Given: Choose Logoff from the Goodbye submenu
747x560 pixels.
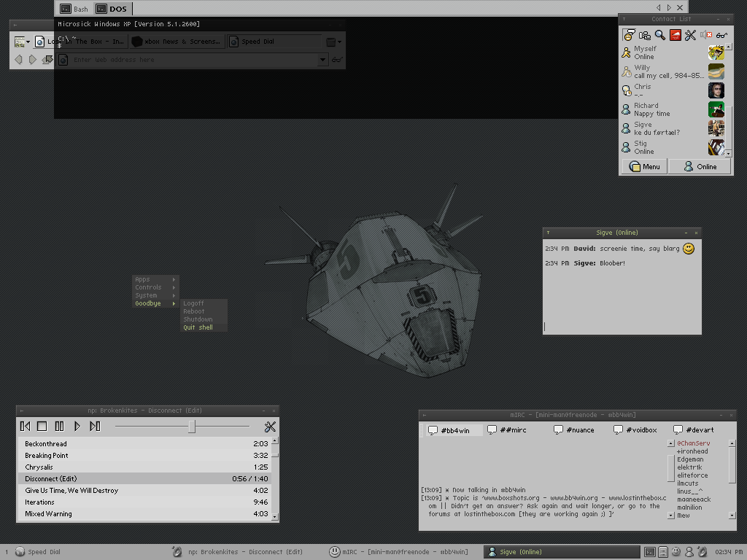Looking at the screenshot, I should pyautogui.click(x=204, y=303).
